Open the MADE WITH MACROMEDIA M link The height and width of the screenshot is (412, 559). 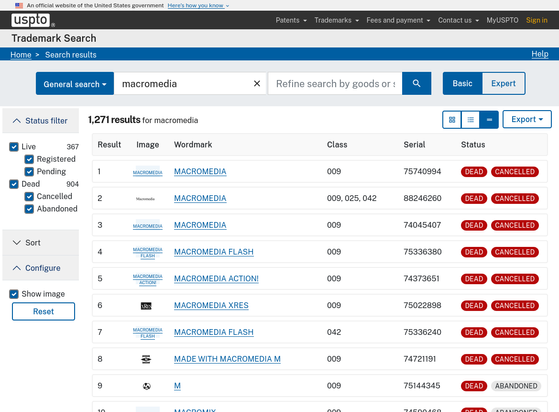(227, 359)
